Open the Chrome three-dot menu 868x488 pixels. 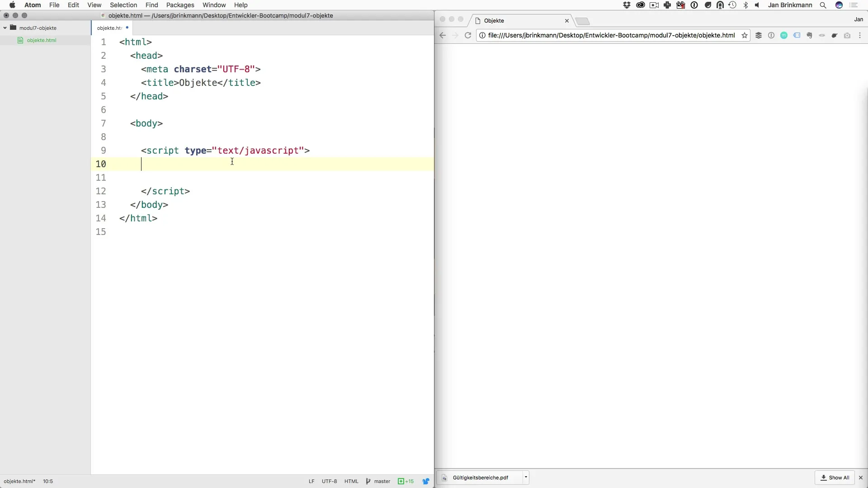860,35
